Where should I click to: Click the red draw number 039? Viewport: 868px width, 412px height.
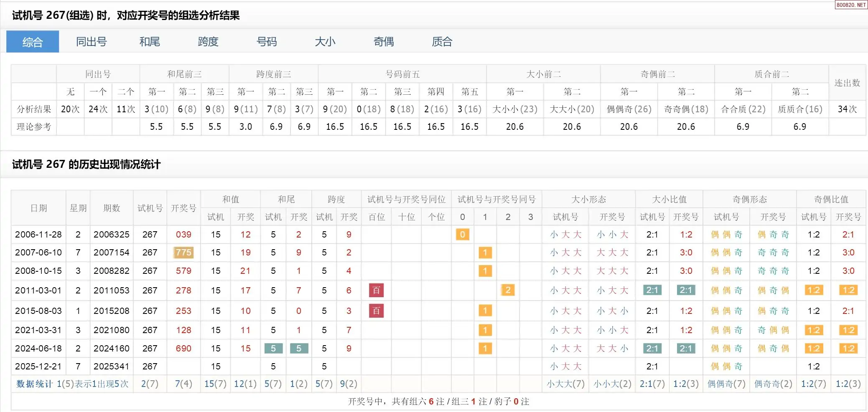(x=183, y=235)
